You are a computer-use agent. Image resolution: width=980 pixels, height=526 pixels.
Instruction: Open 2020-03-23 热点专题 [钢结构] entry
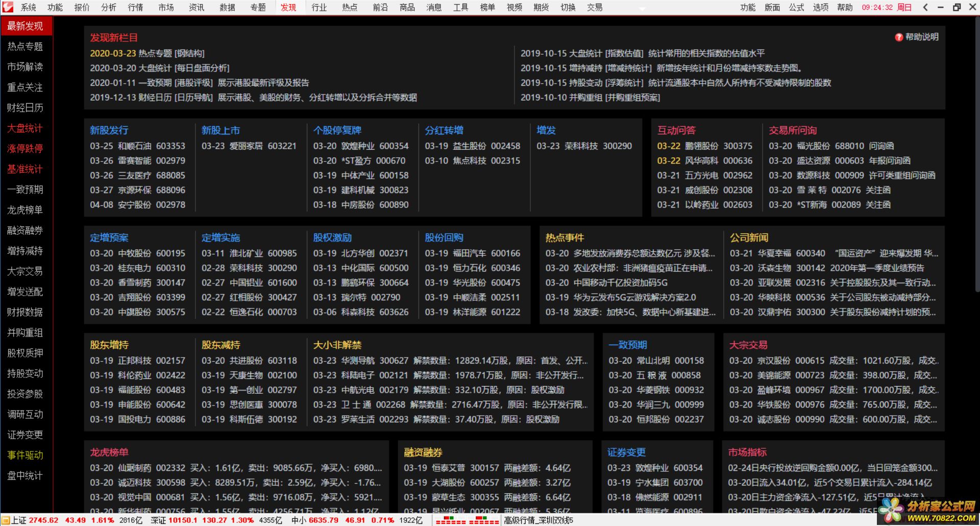coord(147,53)
